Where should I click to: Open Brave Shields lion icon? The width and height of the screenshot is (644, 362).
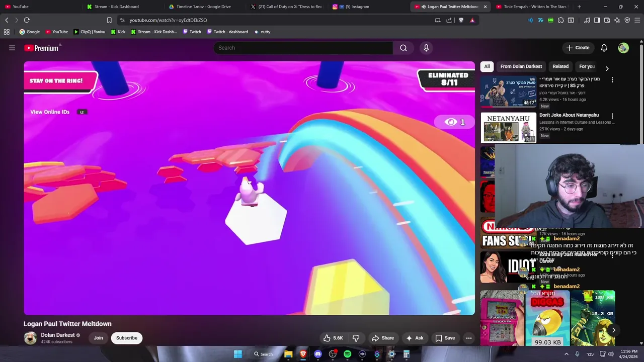[x=461, y=20]
